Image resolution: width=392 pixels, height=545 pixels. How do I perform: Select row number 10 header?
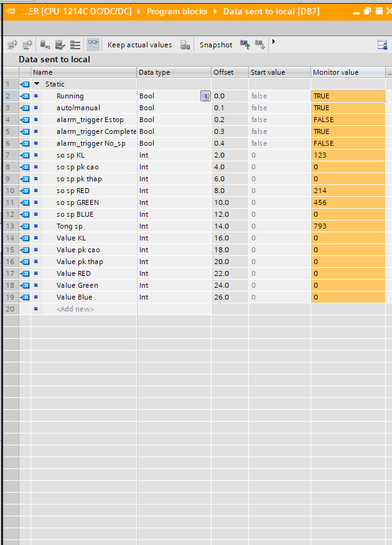pyautogui.click(x=11, y=191)
